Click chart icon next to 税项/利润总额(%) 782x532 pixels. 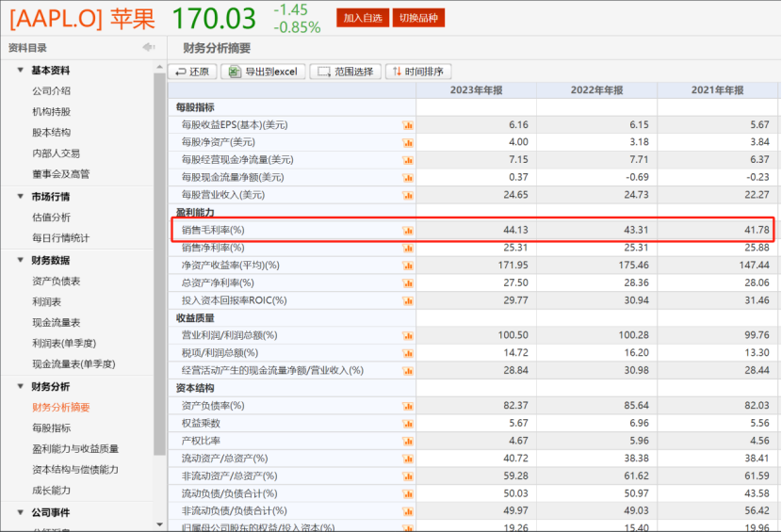(408, 353)
